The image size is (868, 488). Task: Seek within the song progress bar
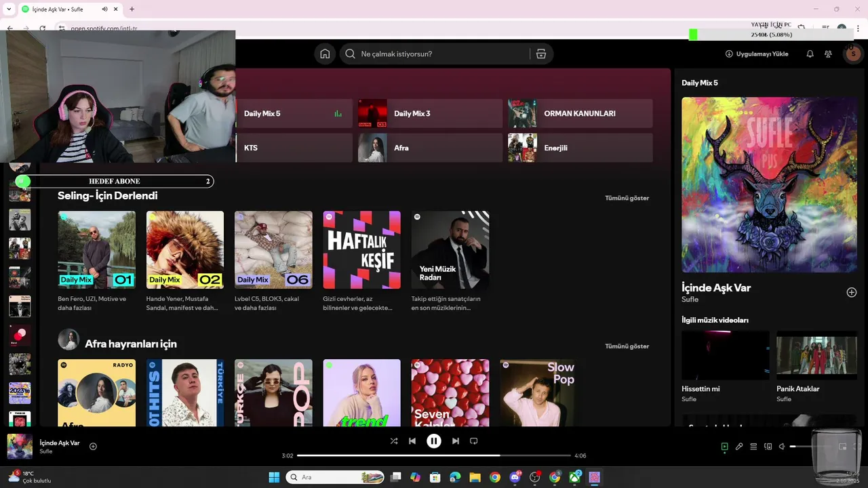(x=434, y=455)
